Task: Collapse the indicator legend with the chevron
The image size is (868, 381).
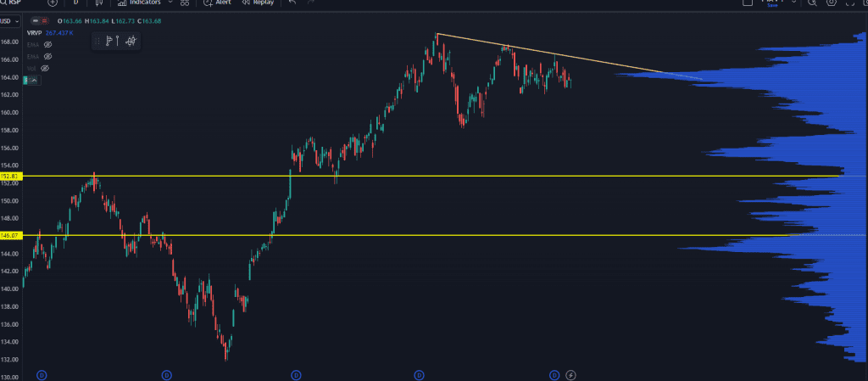Action: click(x=33, y=81)
